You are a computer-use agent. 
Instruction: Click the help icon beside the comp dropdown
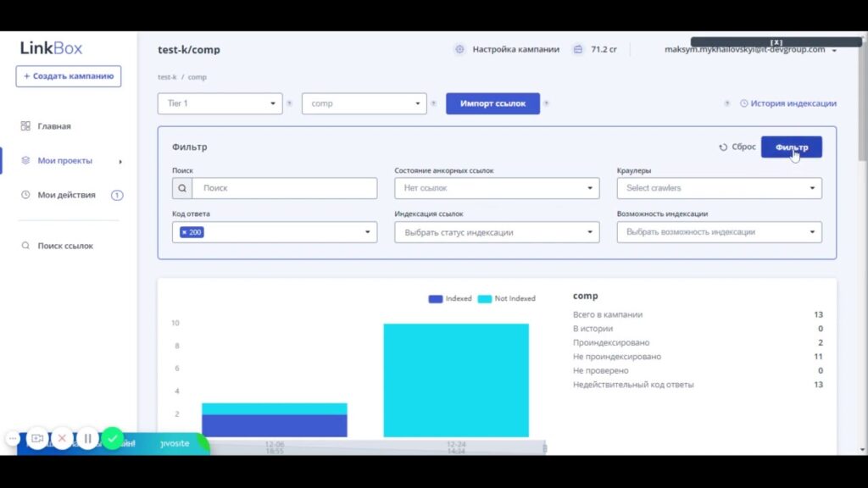point(433,103)
